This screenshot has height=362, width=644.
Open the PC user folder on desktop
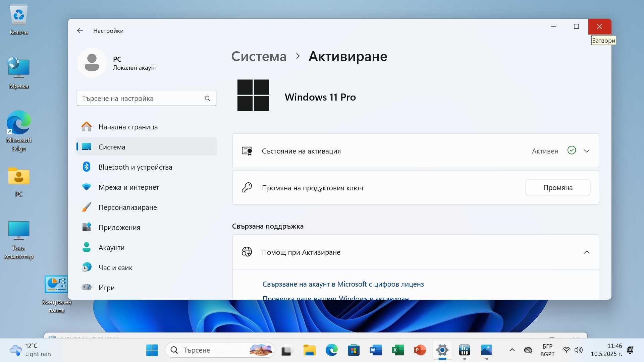19,182
